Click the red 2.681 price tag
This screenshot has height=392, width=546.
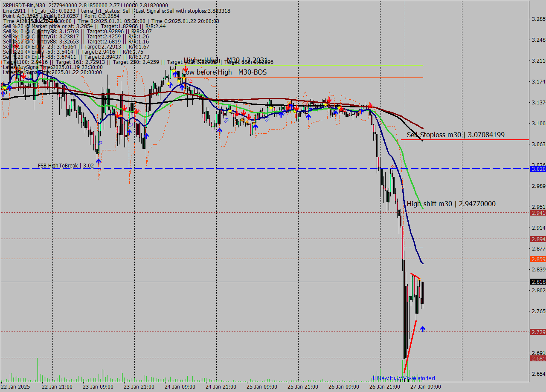pos(537,358)
